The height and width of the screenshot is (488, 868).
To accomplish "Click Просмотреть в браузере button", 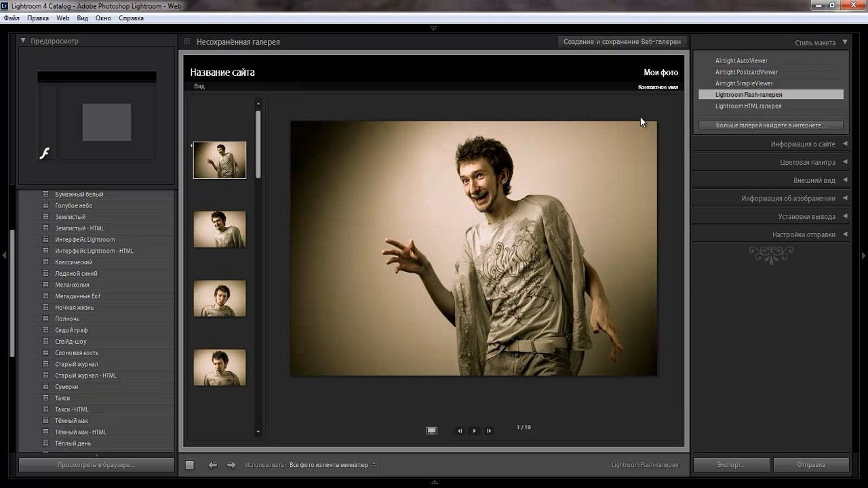I will (96, 465).
